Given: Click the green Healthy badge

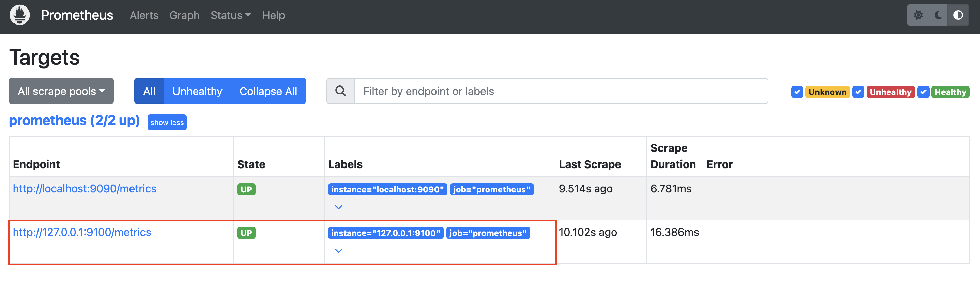Looking at the screenshot, I should pos(950,92).
